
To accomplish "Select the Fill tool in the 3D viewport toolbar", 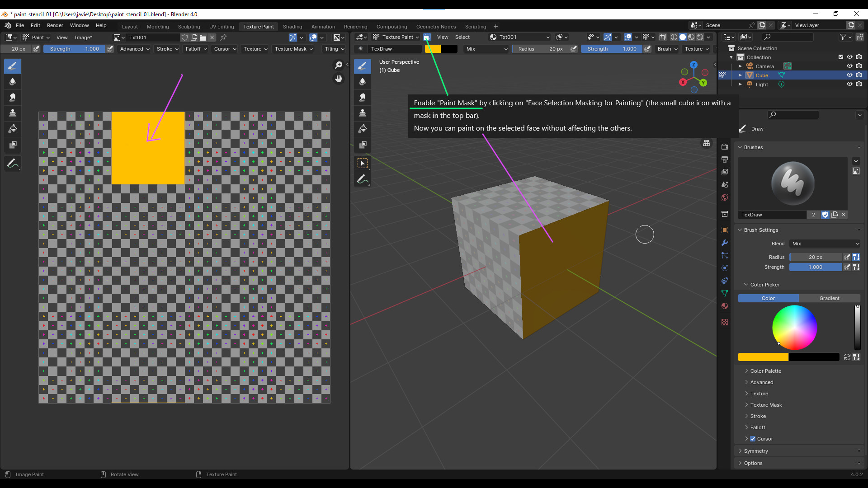I will pos(363,129).
